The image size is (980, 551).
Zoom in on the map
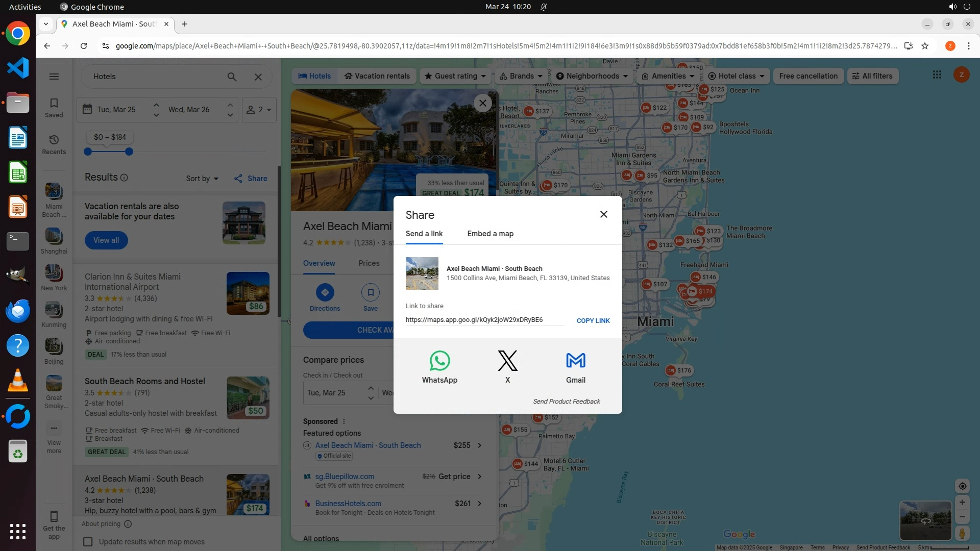(x=962, y=503)
